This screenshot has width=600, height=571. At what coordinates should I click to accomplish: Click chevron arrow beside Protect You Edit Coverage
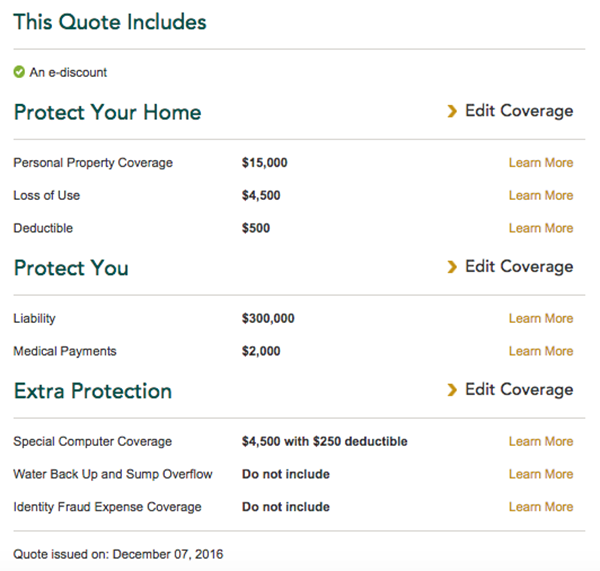coord(452,267)
